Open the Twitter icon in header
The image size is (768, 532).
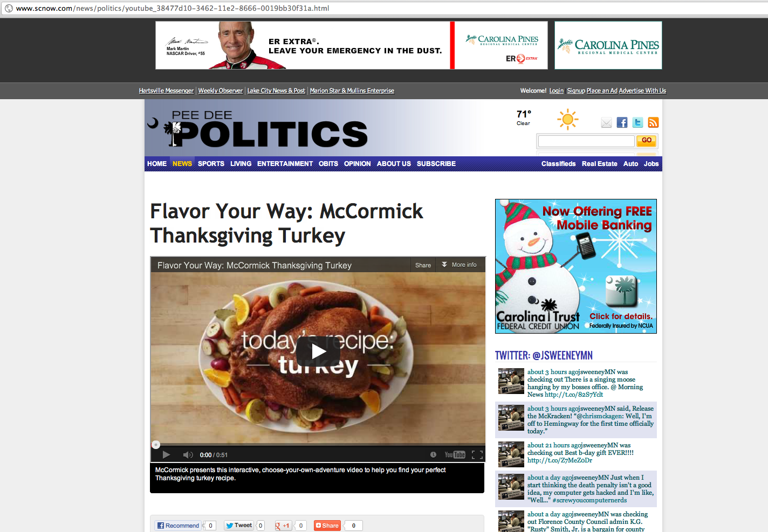click(637, 123)
